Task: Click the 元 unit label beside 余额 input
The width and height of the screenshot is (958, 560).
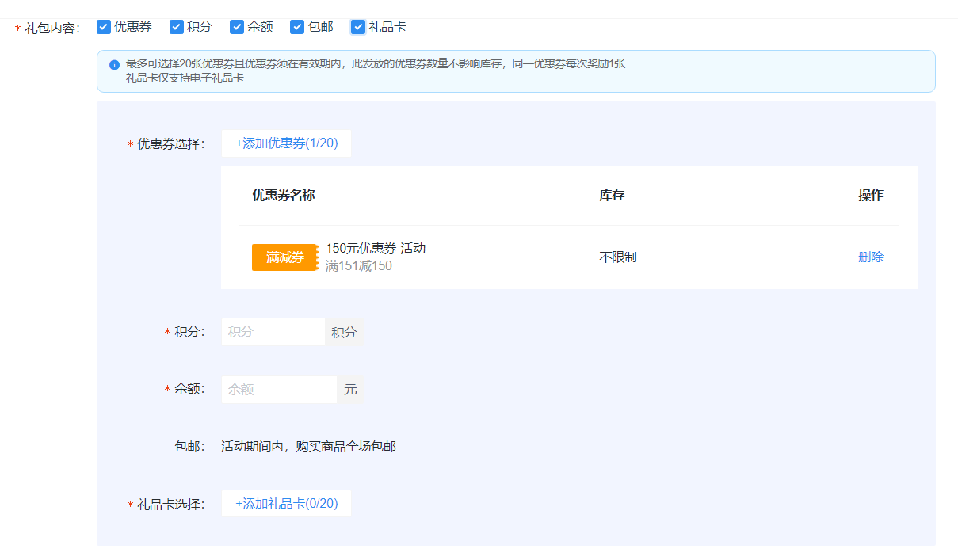Action: (x=350, y=389)
